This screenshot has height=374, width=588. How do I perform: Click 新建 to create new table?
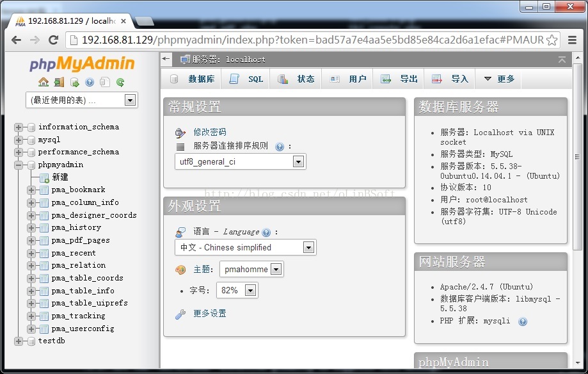[x=60, y=177]
